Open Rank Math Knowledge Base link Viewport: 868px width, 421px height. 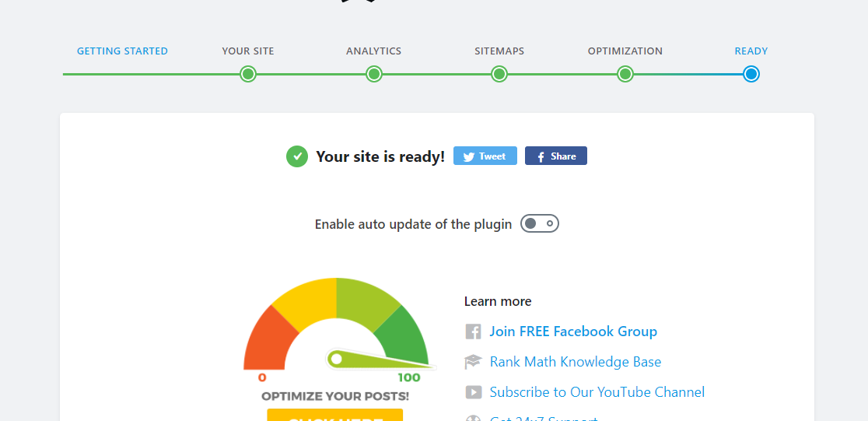(x=576, y=362)
